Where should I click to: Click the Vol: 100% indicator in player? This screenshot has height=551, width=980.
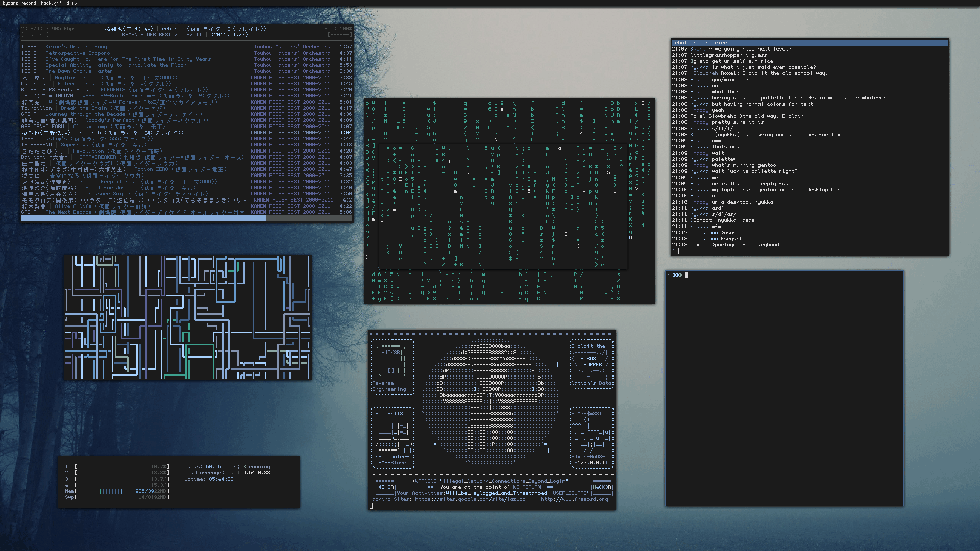click(x=337, y=29)
